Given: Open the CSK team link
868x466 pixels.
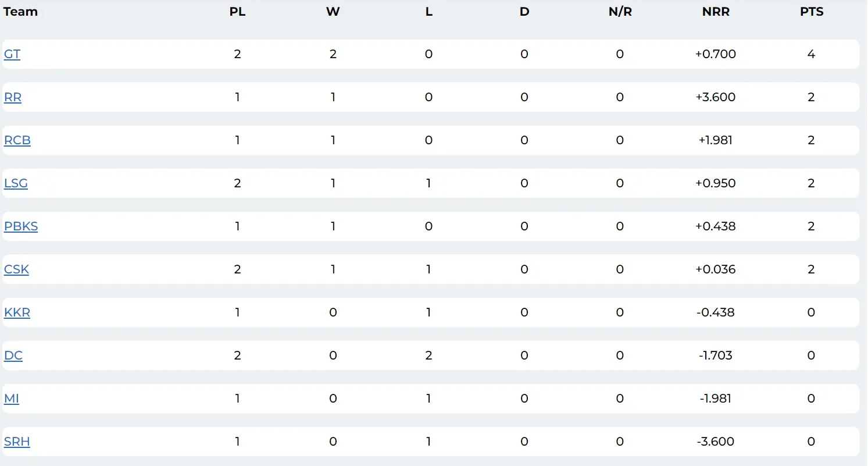Looking at the screenshot, I should pyautogui.click(x=16, y=269).
